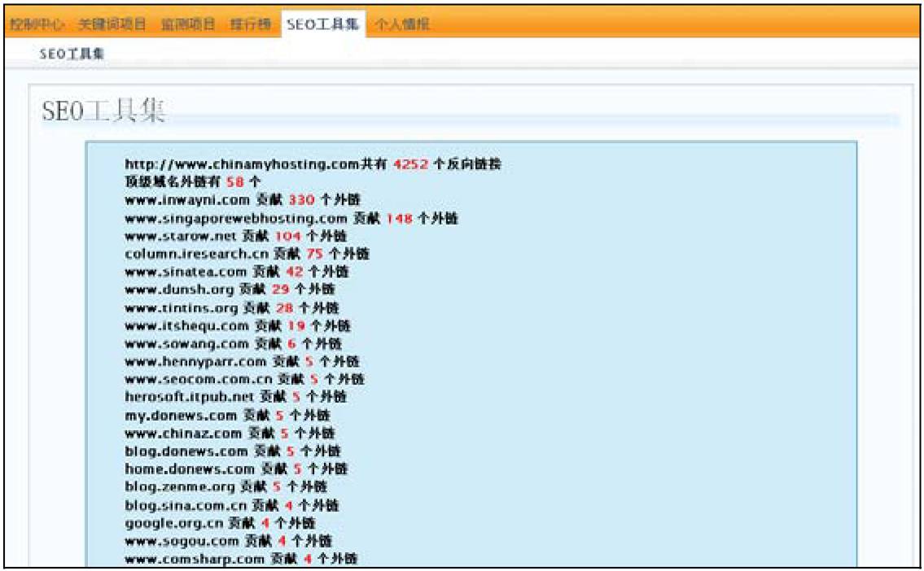Switch to the 关键词项目 tab

click(112, 24)
